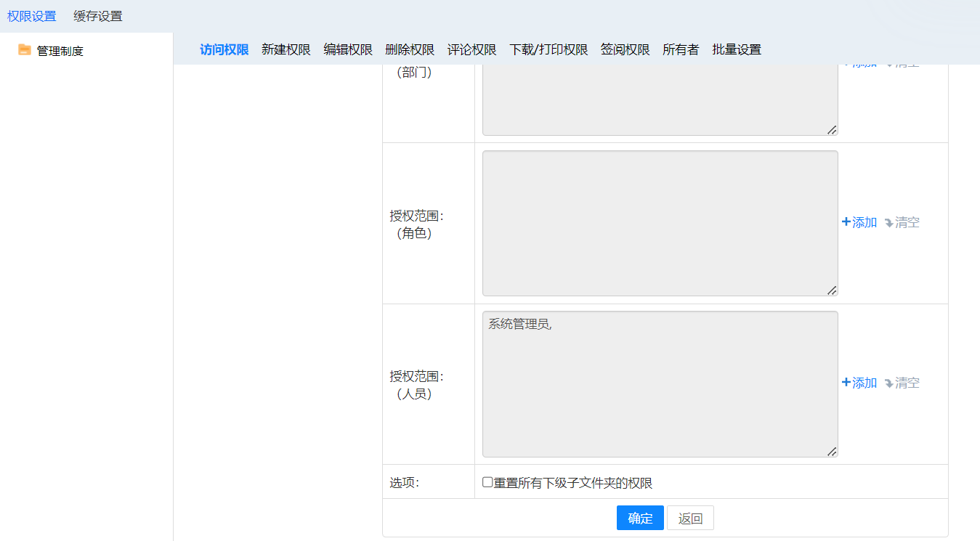Click the 人员 text area containing 系统管理员

click(660, 384)
